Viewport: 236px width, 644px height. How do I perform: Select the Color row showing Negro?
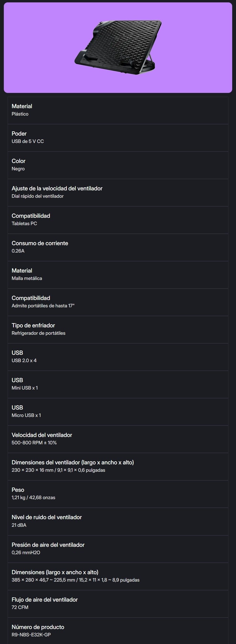click(118, 165)
